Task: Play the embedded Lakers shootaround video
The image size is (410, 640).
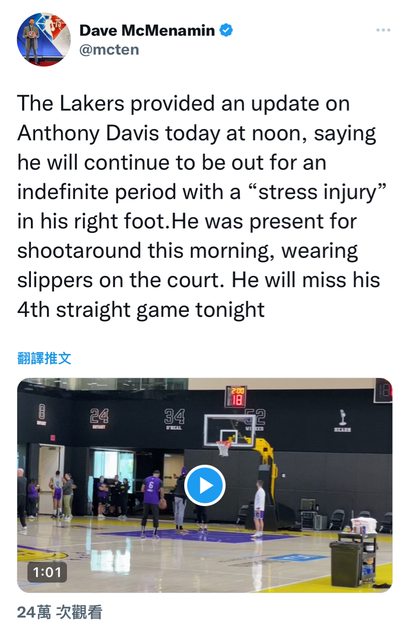Action: tap(204, 485)
